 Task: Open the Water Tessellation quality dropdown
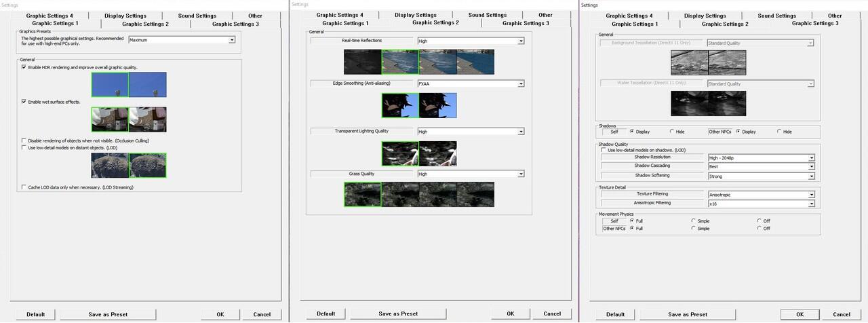click(761, 83)
